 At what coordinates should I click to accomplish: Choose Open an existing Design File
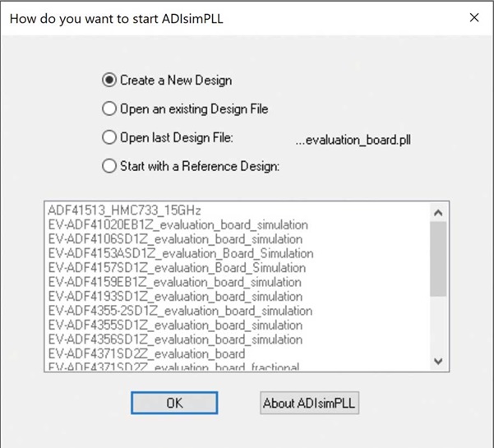(x=109, y=109)
